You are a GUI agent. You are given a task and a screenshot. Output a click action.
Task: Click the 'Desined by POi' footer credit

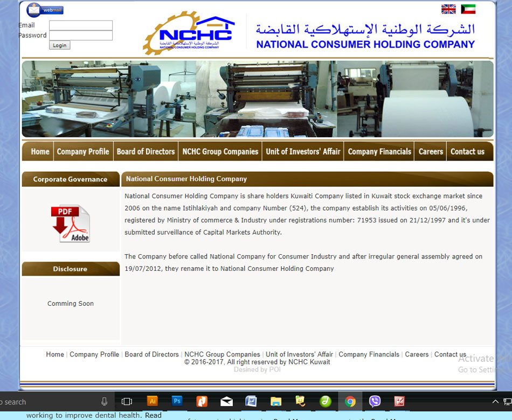(257, 369)
